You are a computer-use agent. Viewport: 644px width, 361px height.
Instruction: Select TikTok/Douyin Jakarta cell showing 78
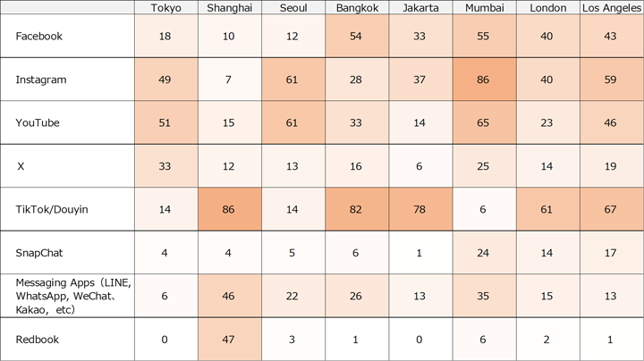point(420,209)
